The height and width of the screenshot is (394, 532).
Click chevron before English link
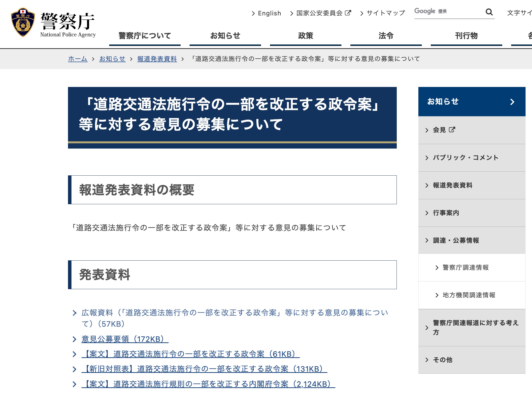click(253, 13)
